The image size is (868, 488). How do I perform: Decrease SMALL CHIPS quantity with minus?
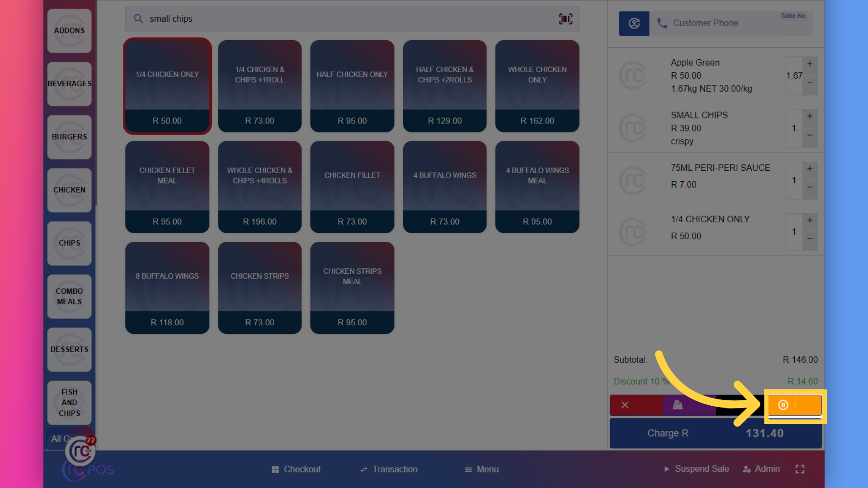(810, 136)
